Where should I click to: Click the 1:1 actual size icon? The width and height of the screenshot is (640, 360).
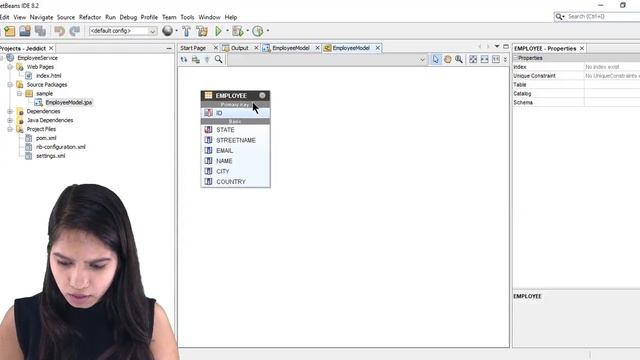tap(496, 60)
